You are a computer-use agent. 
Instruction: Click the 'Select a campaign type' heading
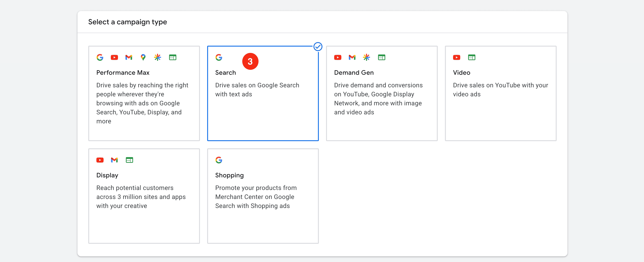pos(127,22)
